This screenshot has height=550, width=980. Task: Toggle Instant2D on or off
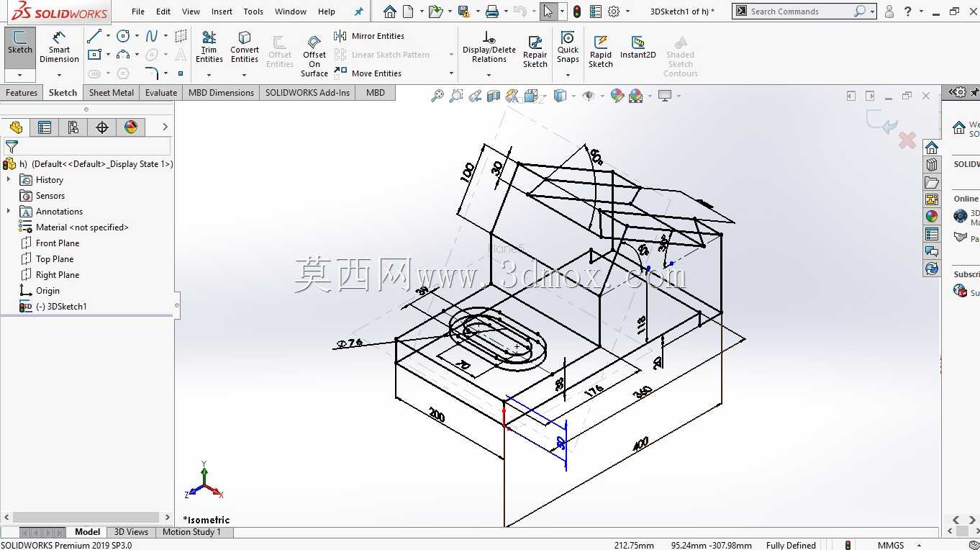(638, 48)
